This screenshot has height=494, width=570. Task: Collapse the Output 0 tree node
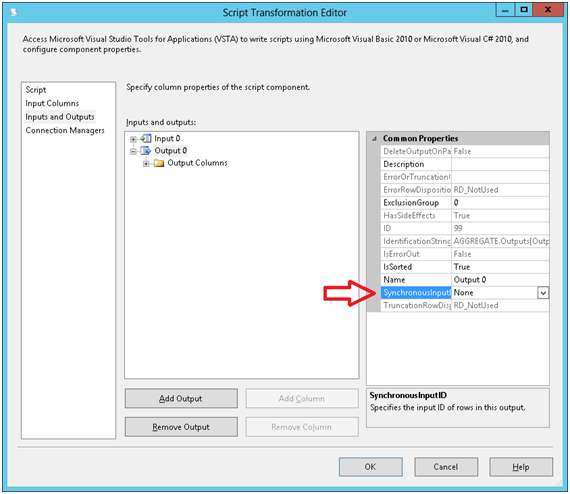pyautogui.click(x=133, y=151)
